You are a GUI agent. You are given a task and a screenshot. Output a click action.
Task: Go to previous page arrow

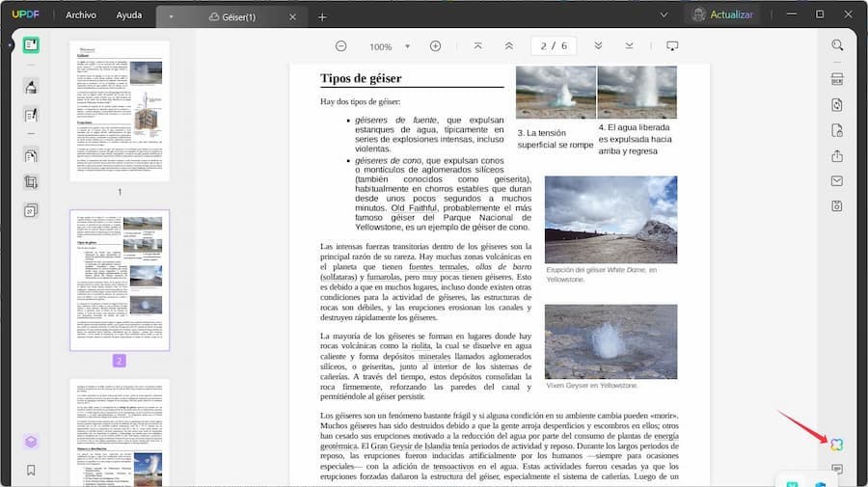point(508,46)
